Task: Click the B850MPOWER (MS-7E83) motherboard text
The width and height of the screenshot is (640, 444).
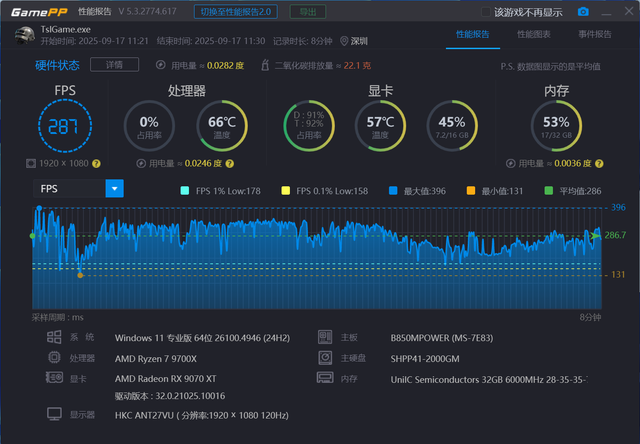Action: 442,338
